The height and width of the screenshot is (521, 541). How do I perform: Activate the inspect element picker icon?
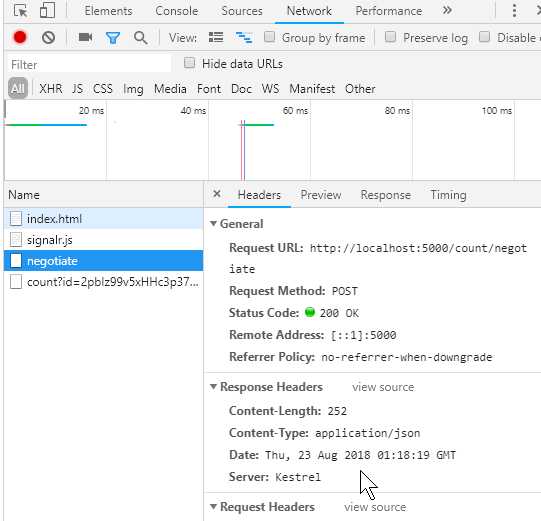point(20,11)
